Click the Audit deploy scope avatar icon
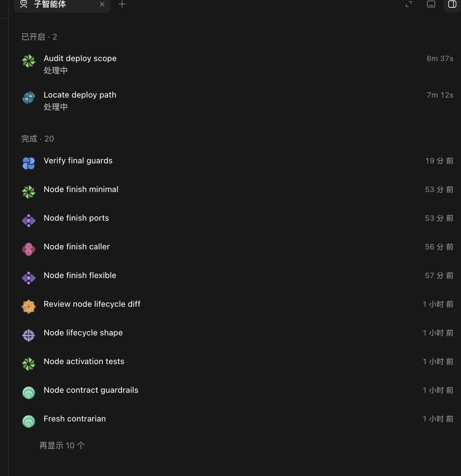This screenshot has height=476, width=461. click(x=29, y=61)
